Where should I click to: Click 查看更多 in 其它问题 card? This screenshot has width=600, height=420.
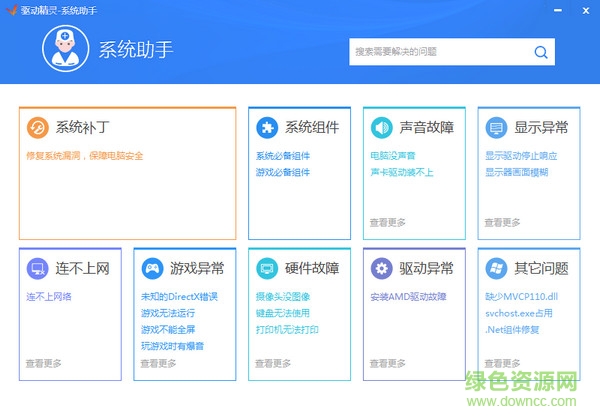click(502, 363)
